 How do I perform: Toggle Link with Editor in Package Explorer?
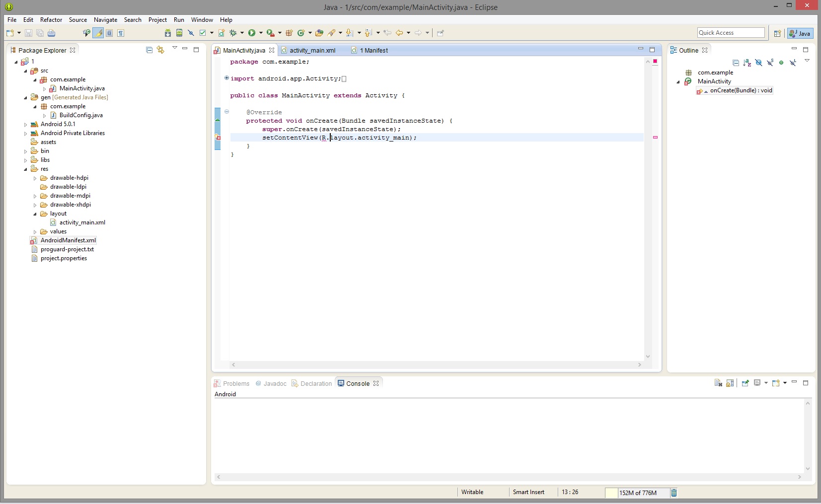[160, 50]
